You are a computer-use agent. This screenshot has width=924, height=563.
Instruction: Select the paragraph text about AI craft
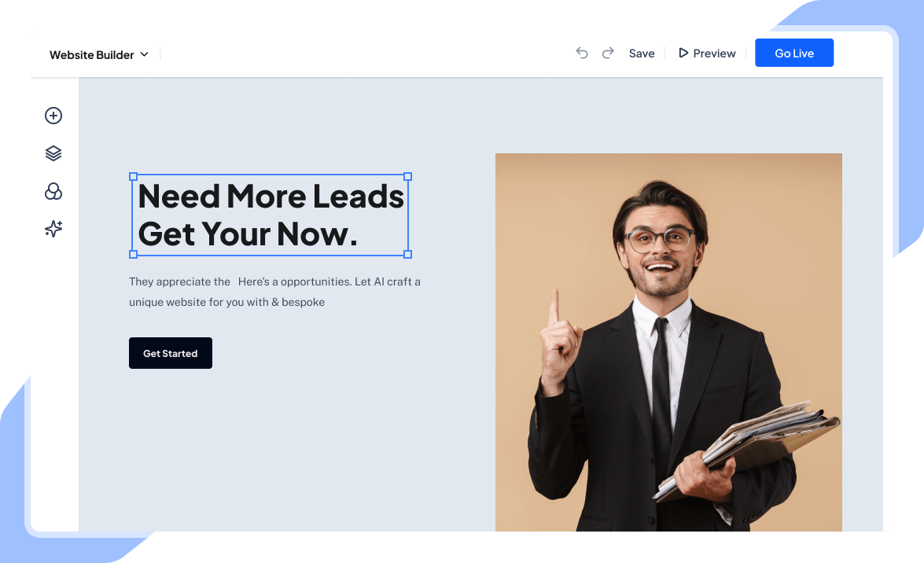[274, 292]
